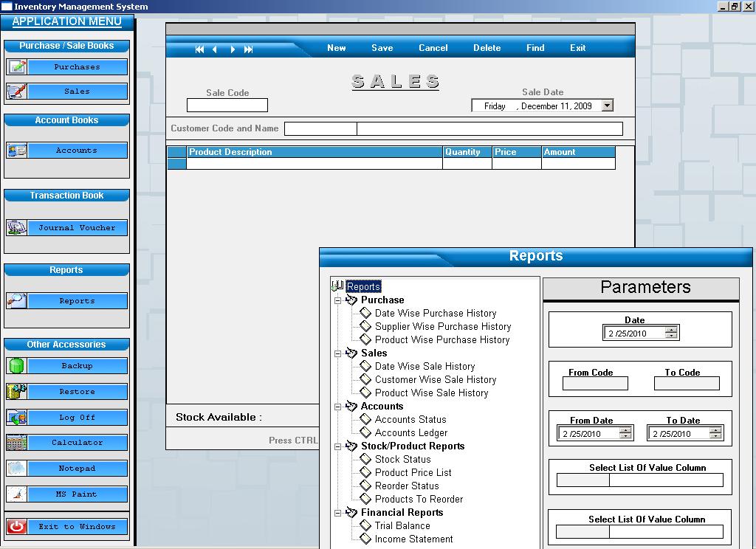The width and height of the screenshot is (756, 549).
Task: Open the Sale Date dropdown calendar
Action: click(607, 106)
